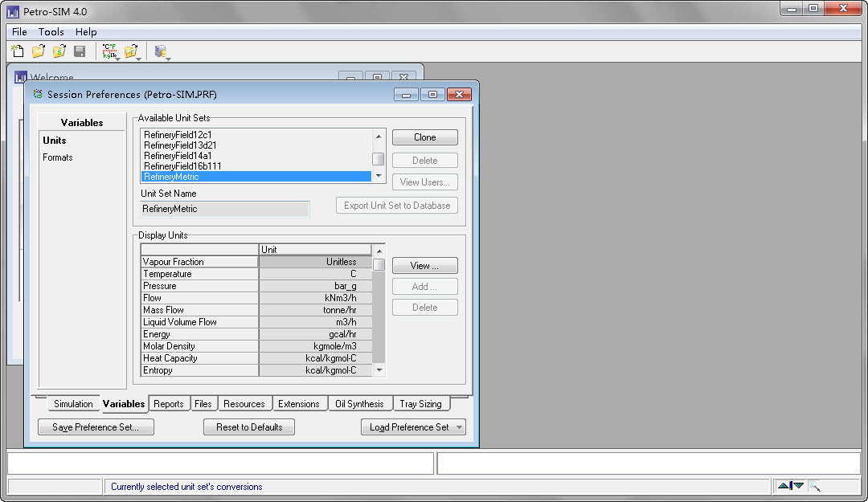
Task: Open the Load Preference Set dropdown arrow
Action: (459, 427)
